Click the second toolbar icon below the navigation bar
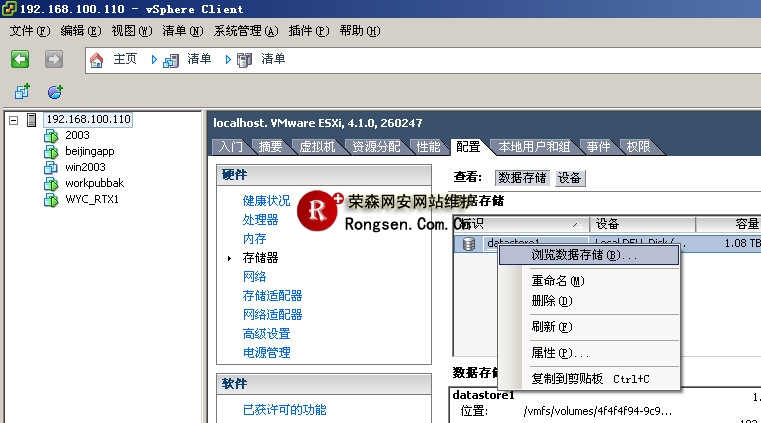This screenshot has width=761, height=423. tap(55, 92)
